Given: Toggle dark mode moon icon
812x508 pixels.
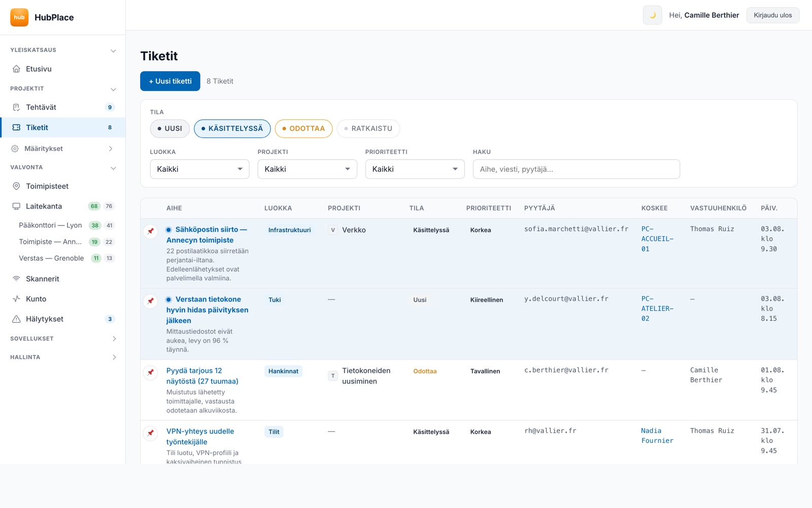Looking at the screenshot, I should [652, 15].
